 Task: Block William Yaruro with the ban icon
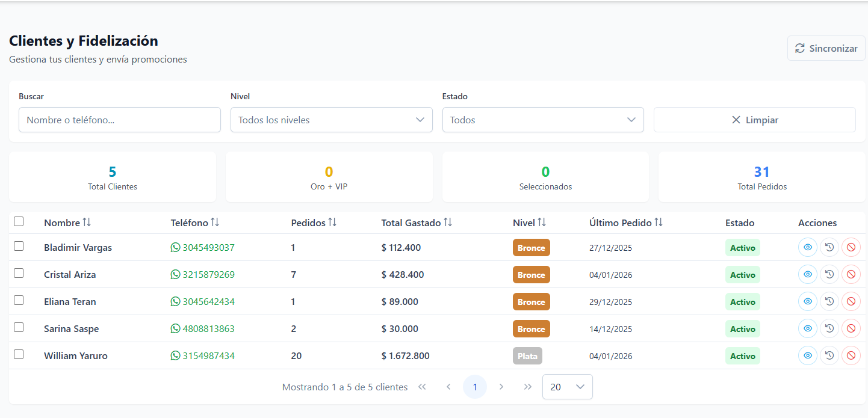851,355
